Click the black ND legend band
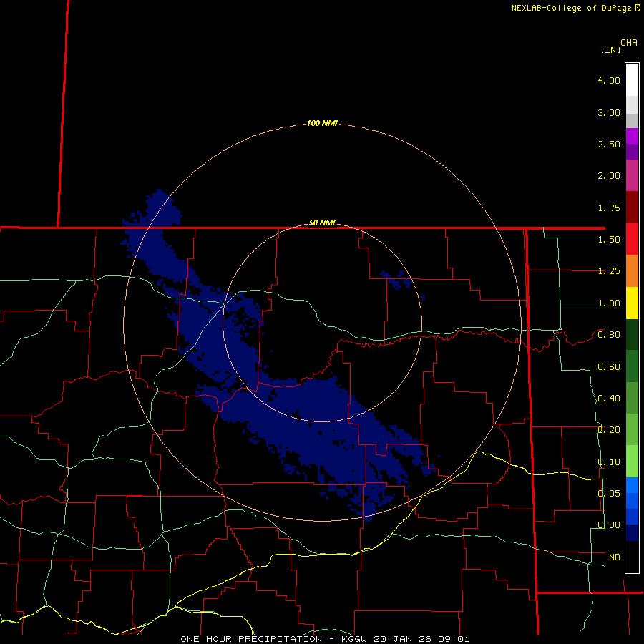 (x=632, y=557)
